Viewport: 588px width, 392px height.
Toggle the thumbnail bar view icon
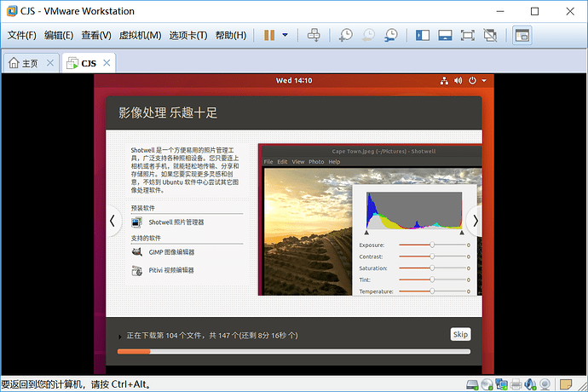(445, 35)
